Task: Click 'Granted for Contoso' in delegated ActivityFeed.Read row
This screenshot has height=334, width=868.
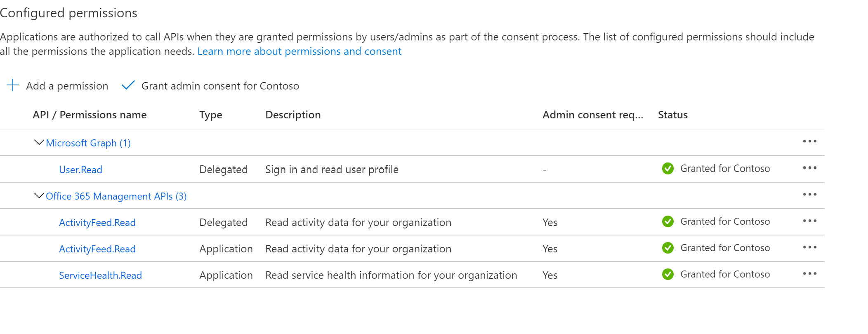Action: pyautogui.click(x=725, y=221)
